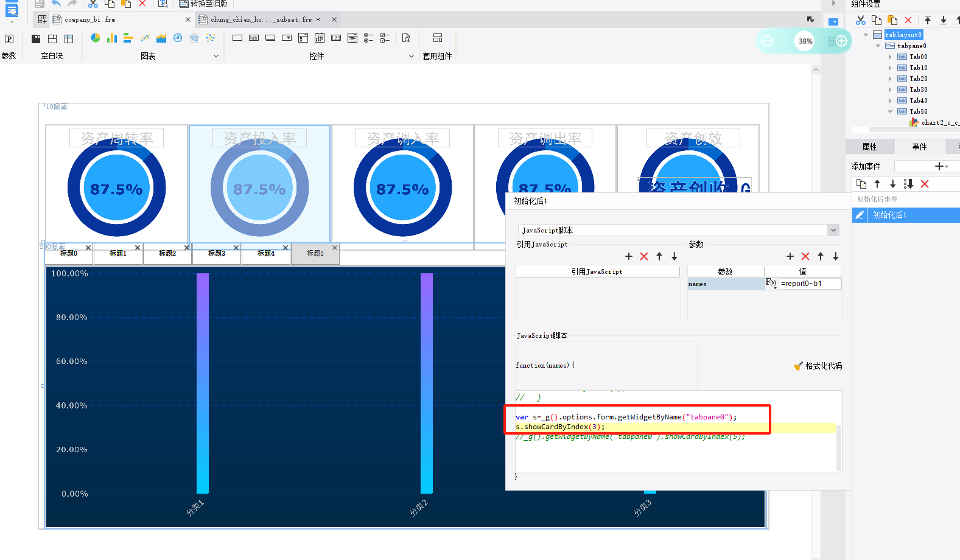Viewport: 960px width, 560px height.
Task: Open the 属性 properties tab
Action: tap(869, 147)
